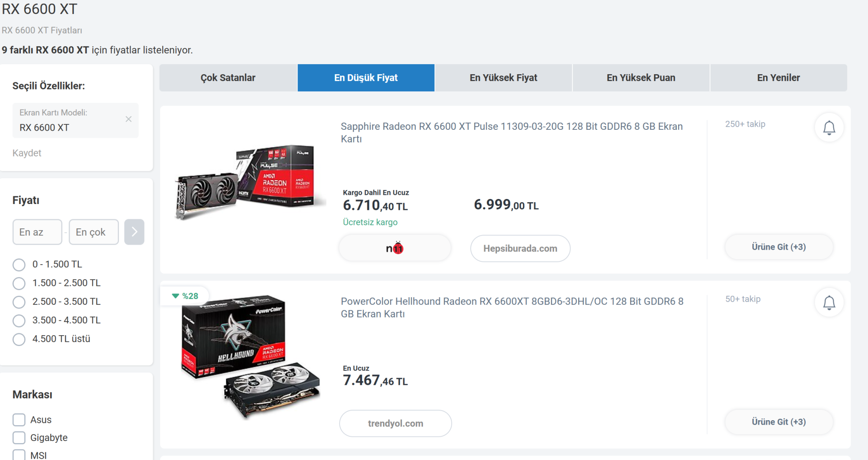Open the PowerColor Hellhound product image

pyautogui.click(x=250, y=357)
